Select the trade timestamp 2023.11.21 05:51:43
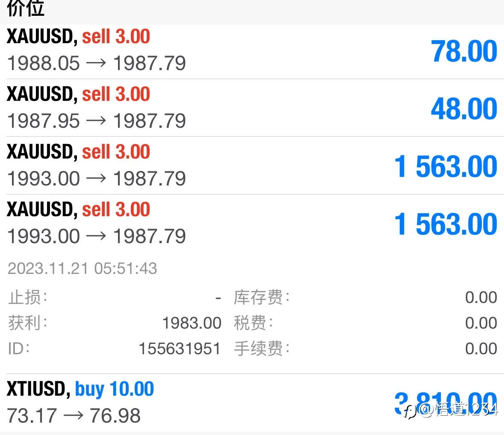Image resolution: width=504 pixels, height=435 pixels. pyautogui.click(x=82, y=268)
